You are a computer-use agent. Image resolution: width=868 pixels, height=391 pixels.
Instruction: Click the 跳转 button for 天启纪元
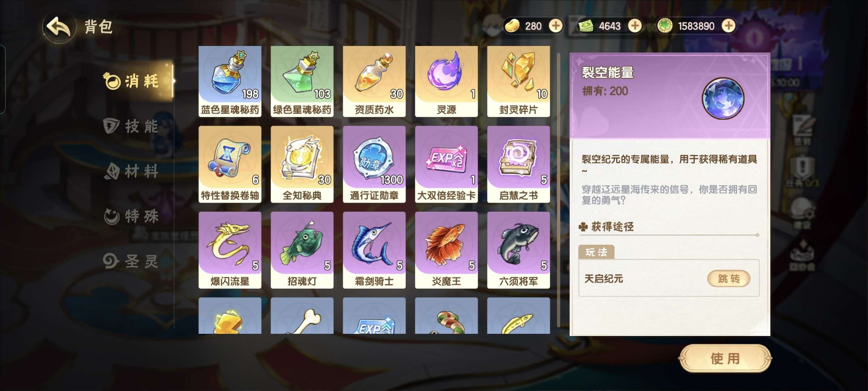tap(728, 278)
